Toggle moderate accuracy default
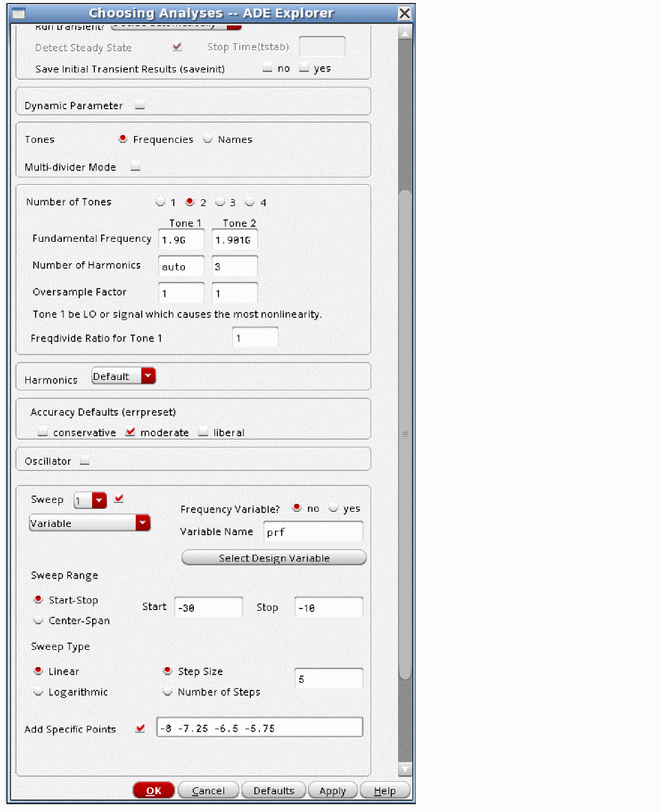 tap(130, 432)
